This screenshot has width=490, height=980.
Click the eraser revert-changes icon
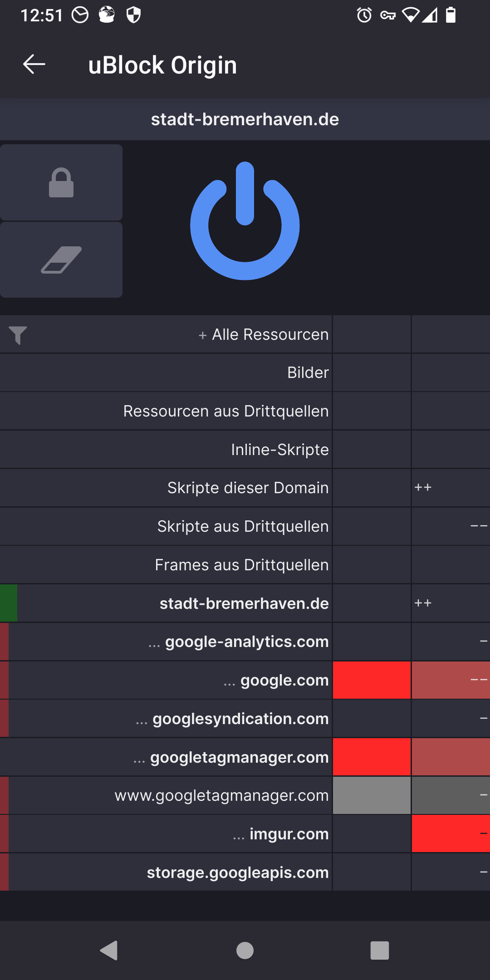pyautogui.click(x=61, y=260)
